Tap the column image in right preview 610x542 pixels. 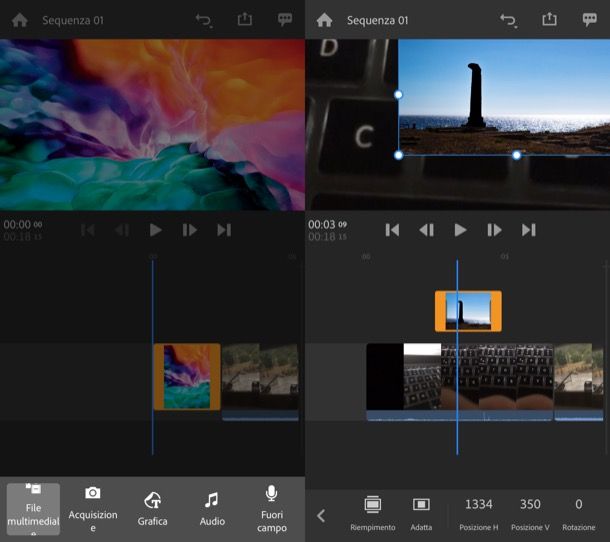[504, 96]
